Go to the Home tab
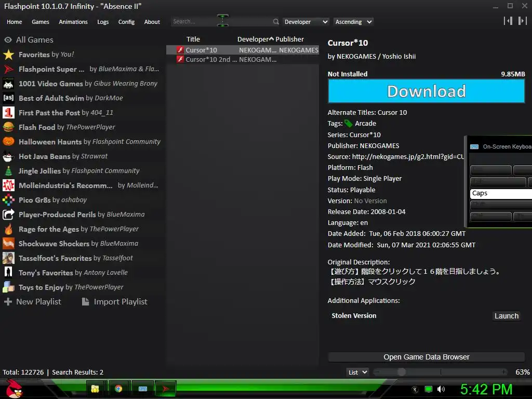Image resolution: width=532 pixels, height=399 pixels. [x=14, y=22]
